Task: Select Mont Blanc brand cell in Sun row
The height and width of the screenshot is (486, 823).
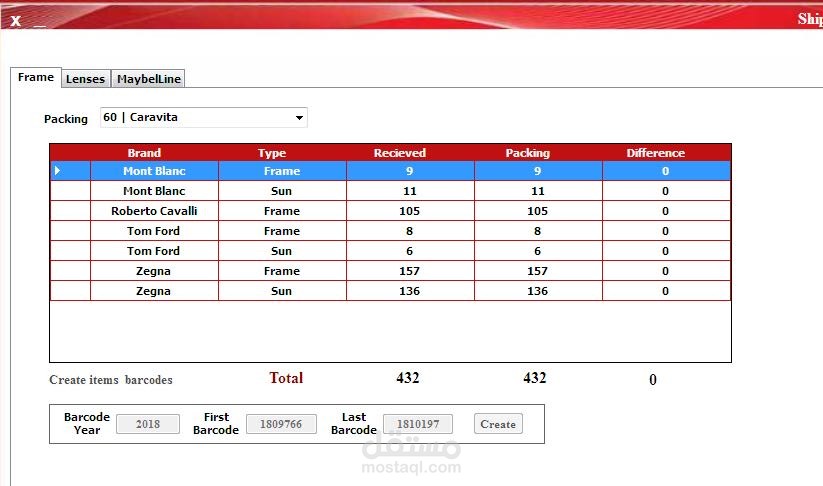Action: [154, 191]
